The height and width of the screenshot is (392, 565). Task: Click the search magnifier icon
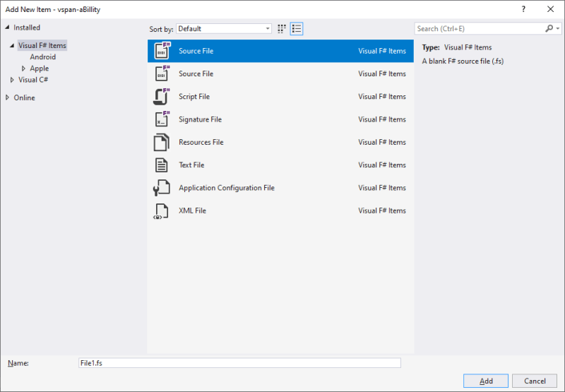point(549,28)
